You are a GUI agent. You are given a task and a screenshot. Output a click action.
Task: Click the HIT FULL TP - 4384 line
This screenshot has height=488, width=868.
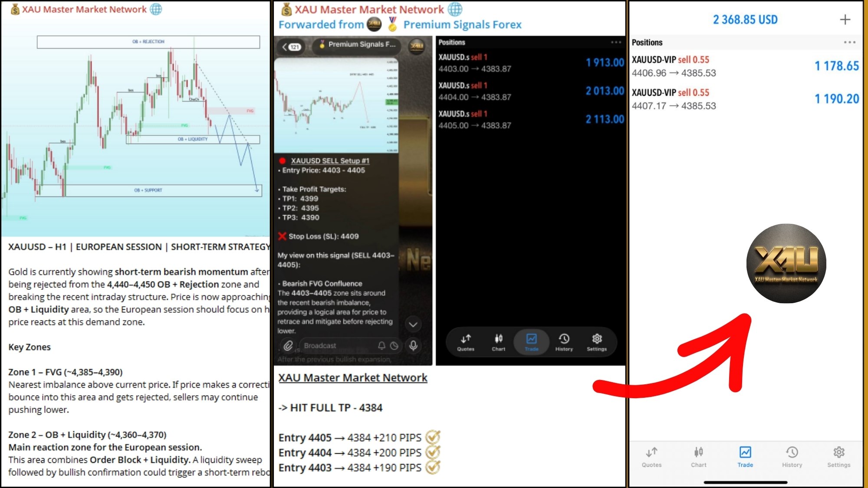coord(331,408)
